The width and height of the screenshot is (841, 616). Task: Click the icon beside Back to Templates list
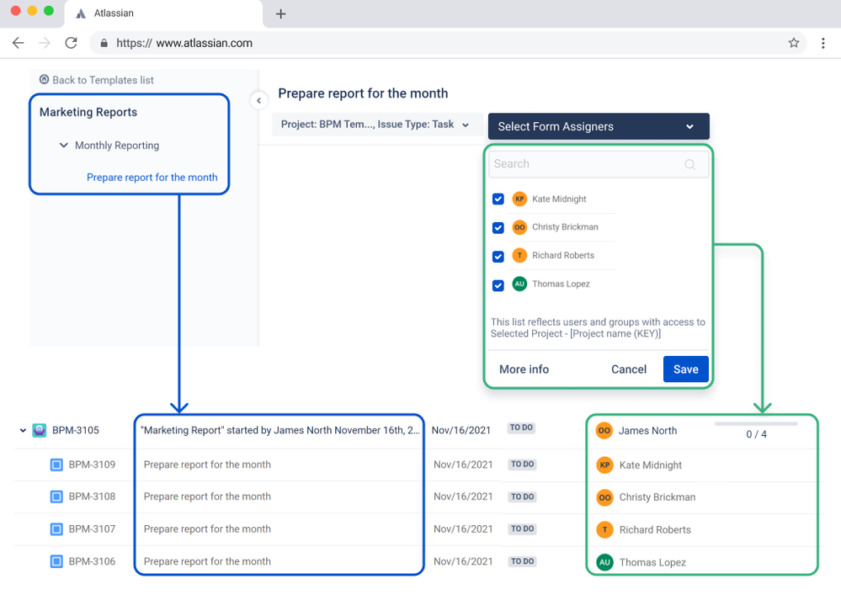pyautogui.click(x=44, y=79)
